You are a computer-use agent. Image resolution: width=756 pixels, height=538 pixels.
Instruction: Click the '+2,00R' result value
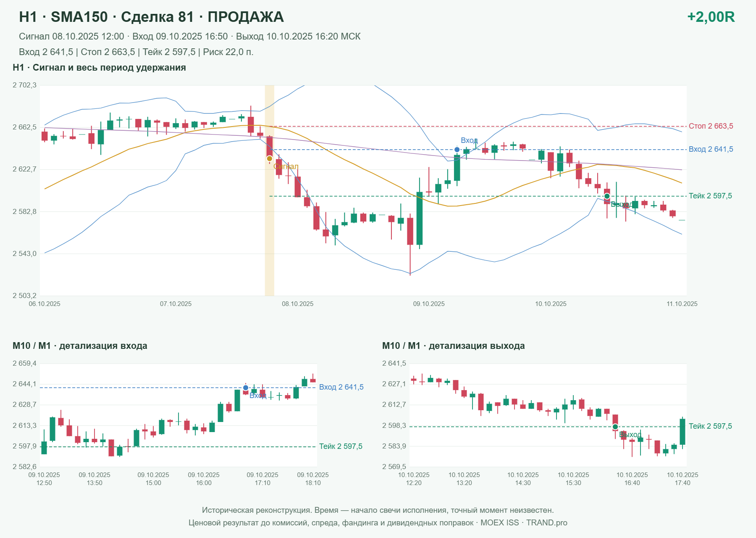pos(711,17)
